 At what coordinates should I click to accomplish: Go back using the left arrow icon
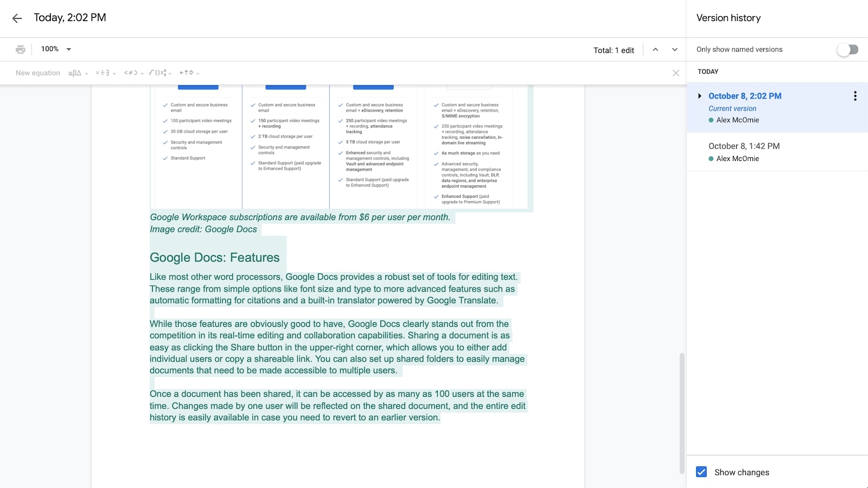click(x=17, y=18)
